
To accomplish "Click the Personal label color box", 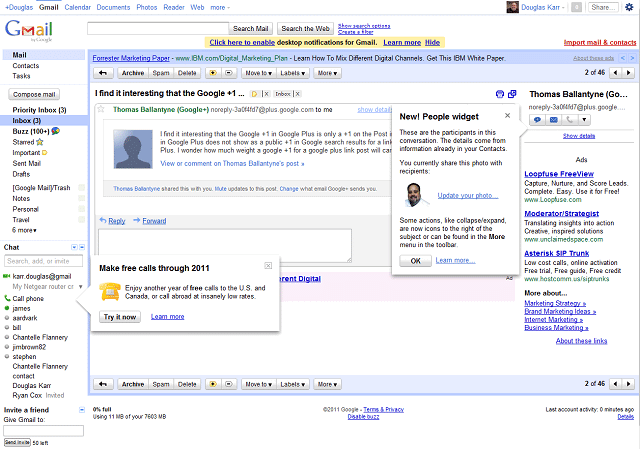I will click(x=82, y=209).
